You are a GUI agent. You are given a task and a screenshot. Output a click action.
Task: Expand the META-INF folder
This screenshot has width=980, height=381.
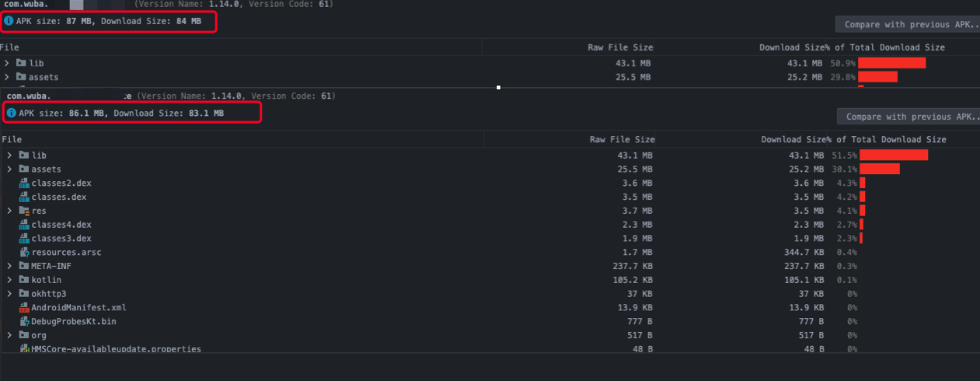(x=9, y=266)
